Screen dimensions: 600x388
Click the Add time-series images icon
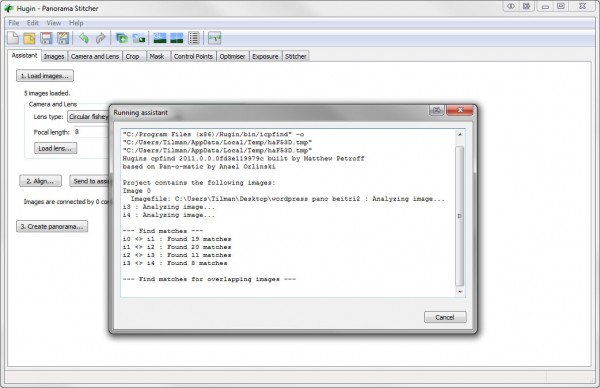point(139,38)
